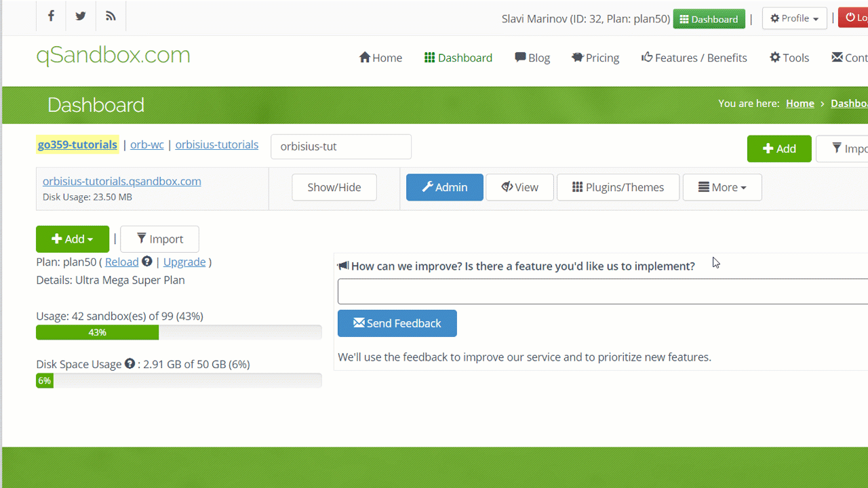Click the Home breadcrumb link

pyautogui.click(x=800, y=104)
